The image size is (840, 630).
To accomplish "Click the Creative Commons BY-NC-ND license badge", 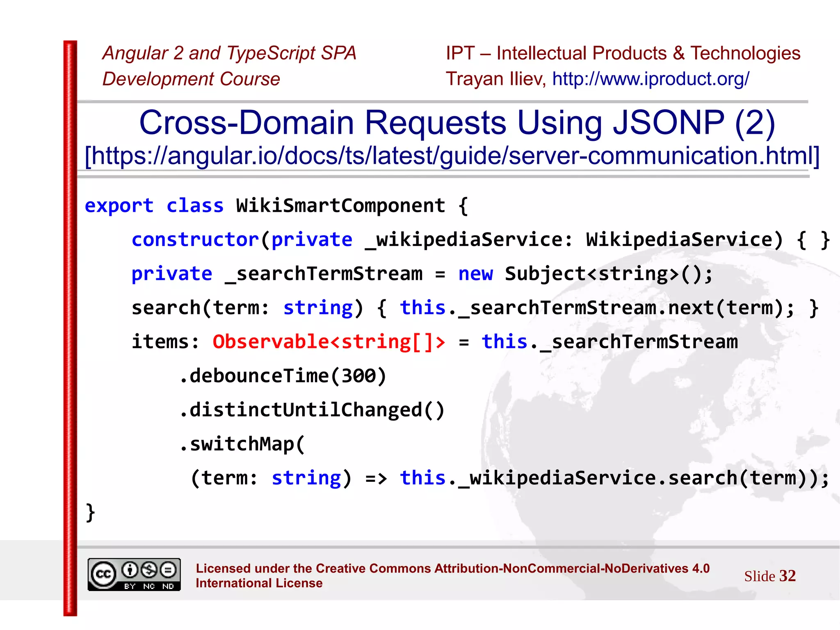I will (x=134, y=575).
